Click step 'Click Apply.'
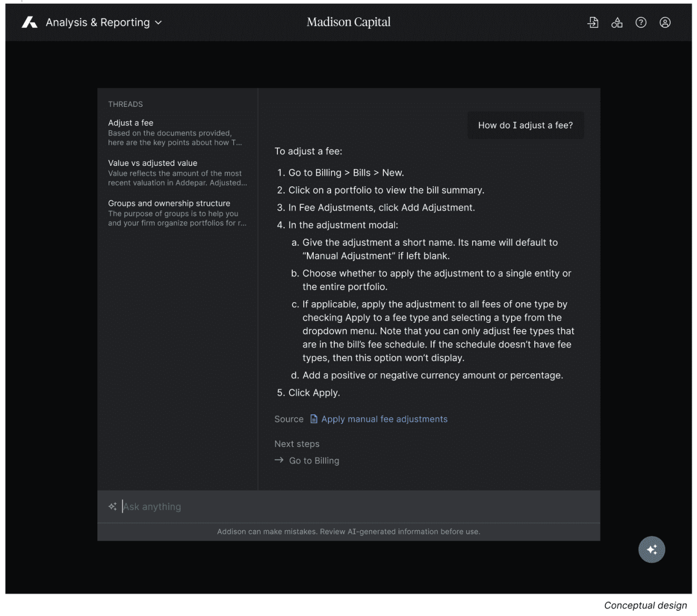 [x=314, y=393]
